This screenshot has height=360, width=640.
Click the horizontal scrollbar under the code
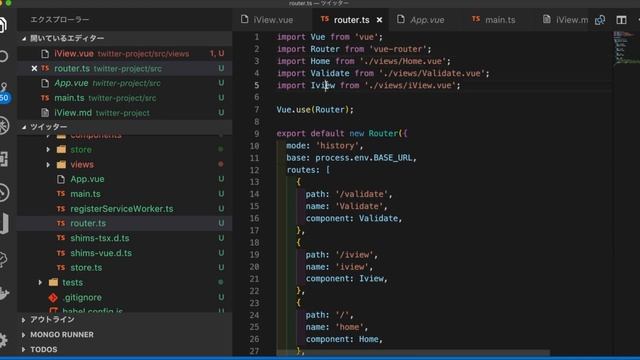(413, 352)
